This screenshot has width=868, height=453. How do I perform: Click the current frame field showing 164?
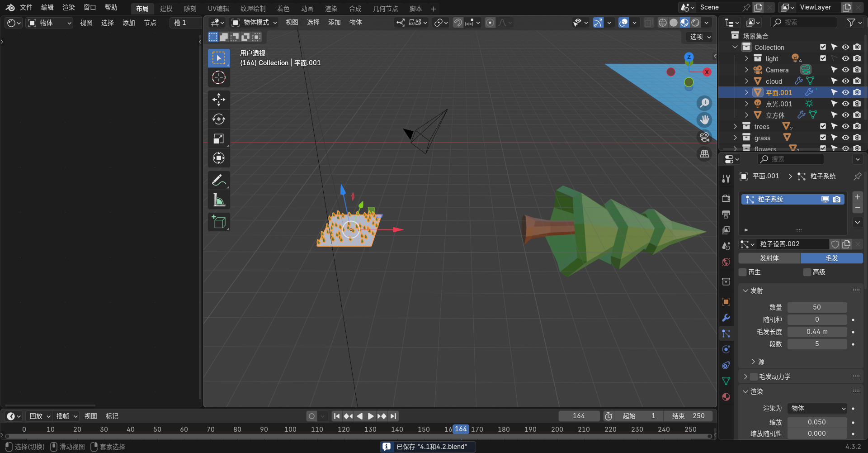[579, 416]
